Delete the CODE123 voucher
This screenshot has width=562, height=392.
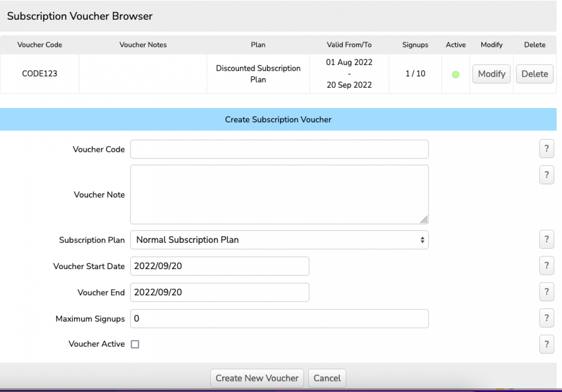pos(534,74)
